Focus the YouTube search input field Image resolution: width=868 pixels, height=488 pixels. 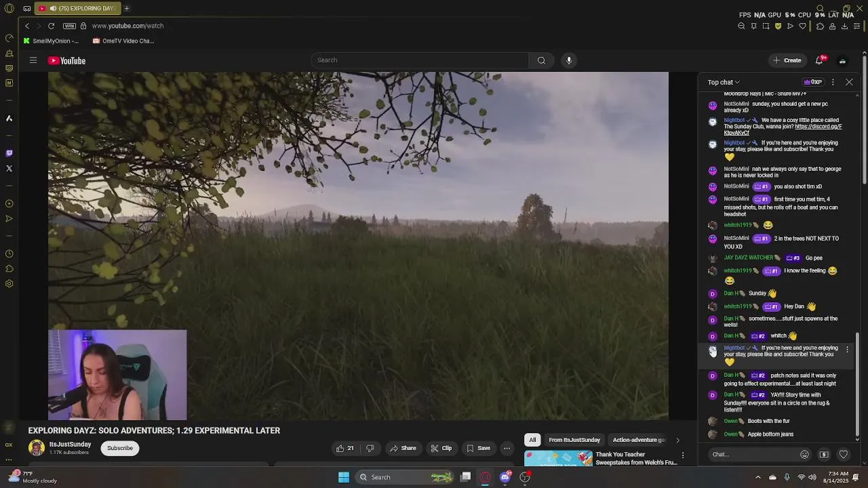pyautogui.click(x=420, y=60)
